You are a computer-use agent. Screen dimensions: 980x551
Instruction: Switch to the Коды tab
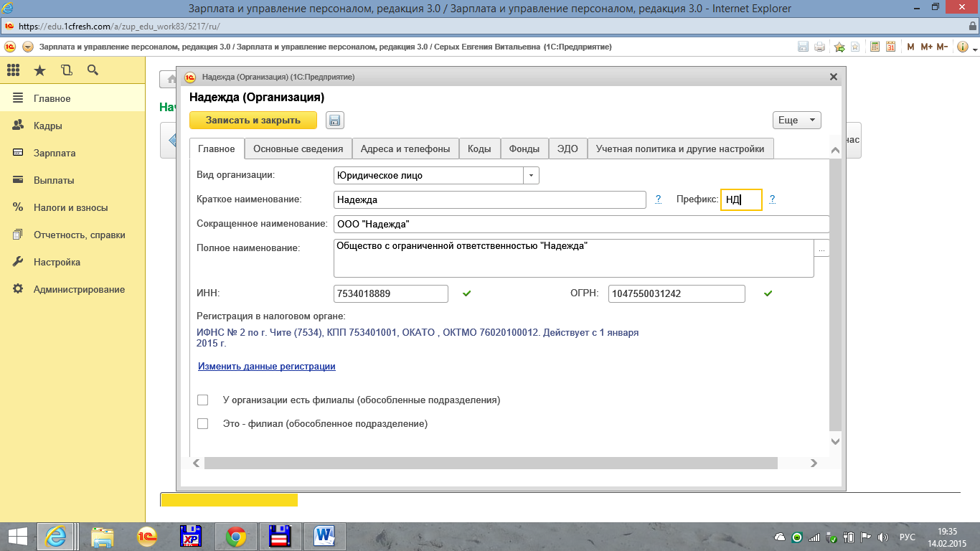479,149
